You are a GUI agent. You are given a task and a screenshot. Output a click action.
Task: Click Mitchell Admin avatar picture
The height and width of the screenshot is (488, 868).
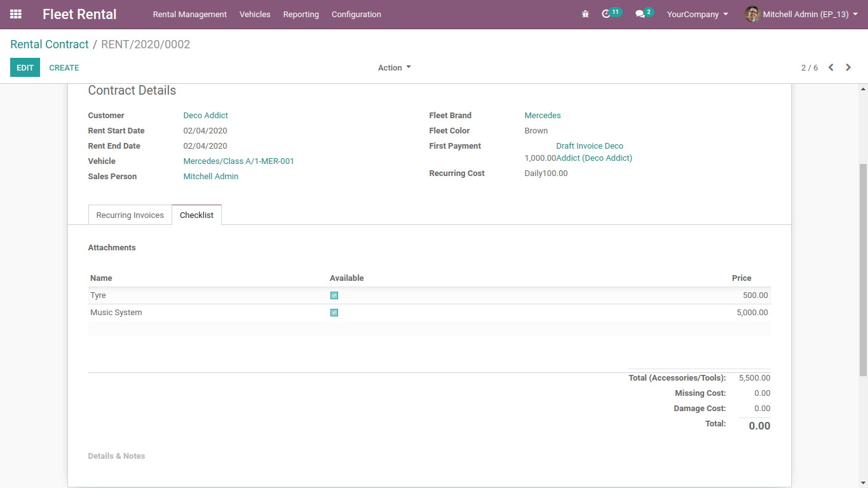pyautogui.click(x=752, y=14)
